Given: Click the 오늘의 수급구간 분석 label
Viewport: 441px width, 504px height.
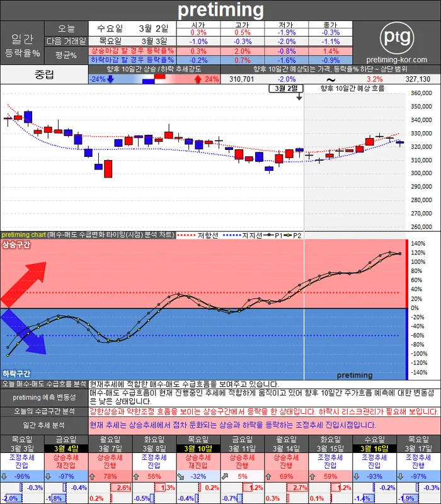Looking at the screenshot, I should pyautogui.click(x=44, y=411).
